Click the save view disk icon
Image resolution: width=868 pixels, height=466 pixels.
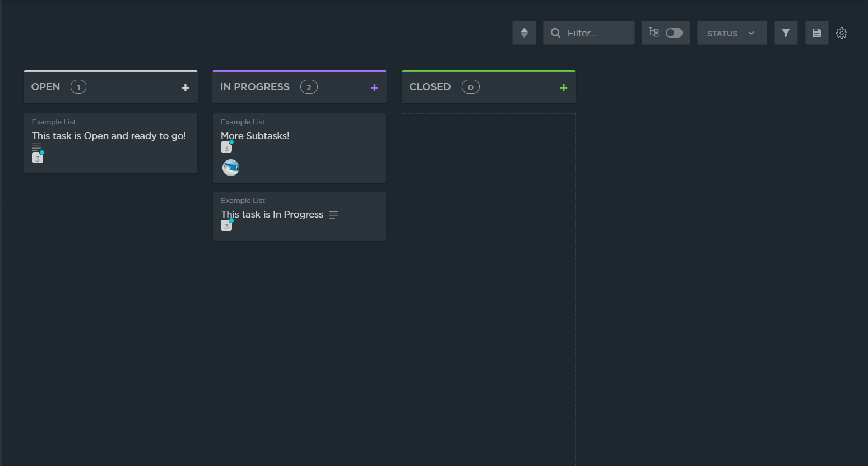(x=816, y=33)
